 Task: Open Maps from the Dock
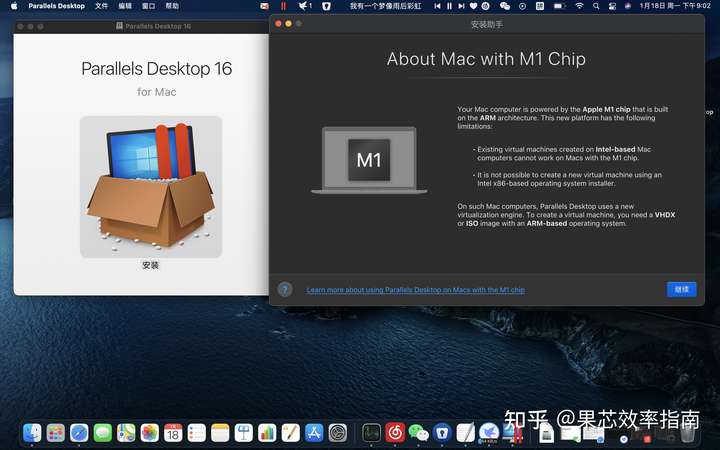click(x=126, y=433)
